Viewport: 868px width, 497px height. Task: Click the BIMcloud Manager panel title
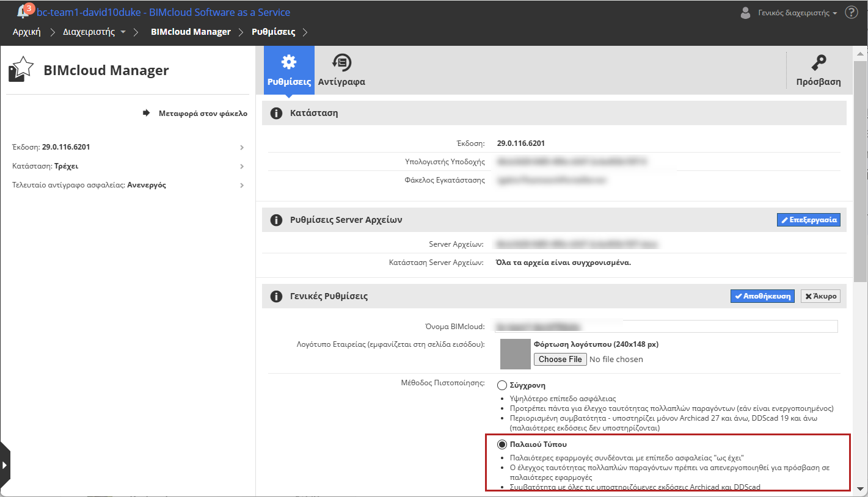[106, 70]
